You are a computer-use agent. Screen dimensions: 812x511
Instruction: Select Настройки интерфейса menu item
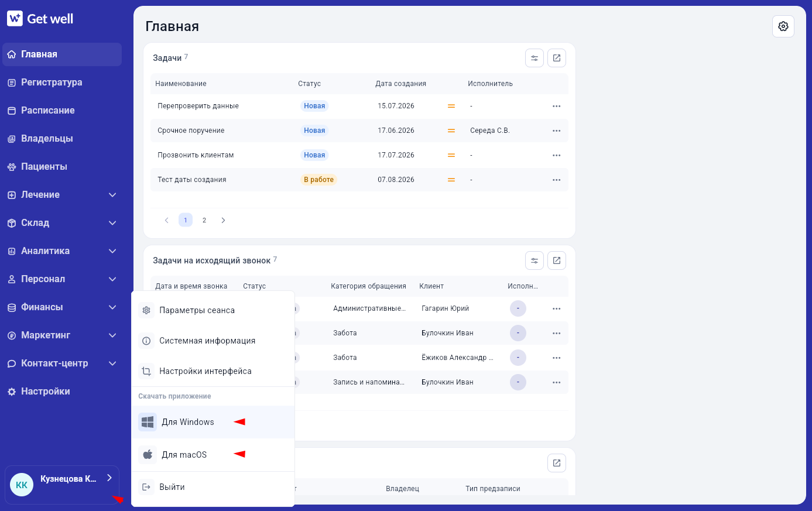tap(213, 371)
